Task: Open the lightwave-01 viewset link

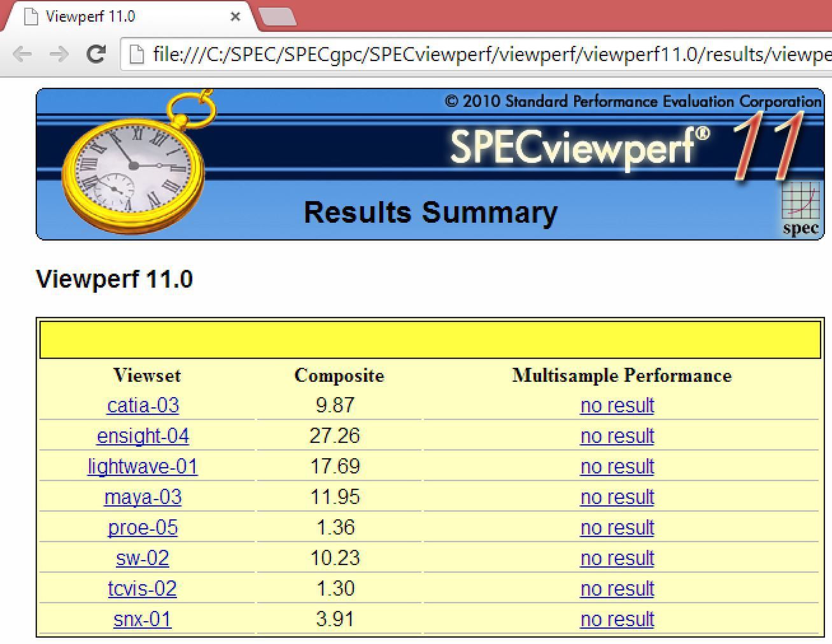Action: coord(143,466)
